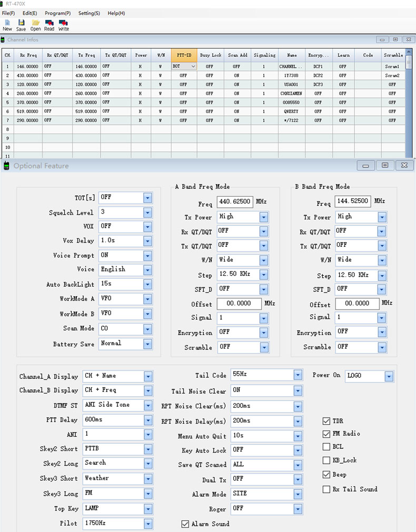Open the Setting(S) menu
The width and height of the screenshot is (416, 532).
point(89,13)
